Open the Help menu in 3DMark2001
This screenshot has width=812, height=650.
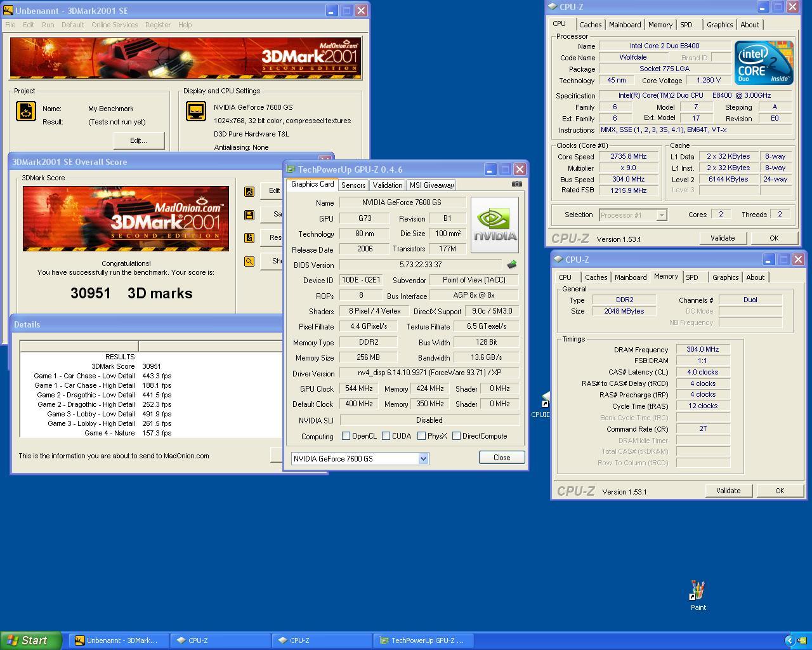(185, 25)
